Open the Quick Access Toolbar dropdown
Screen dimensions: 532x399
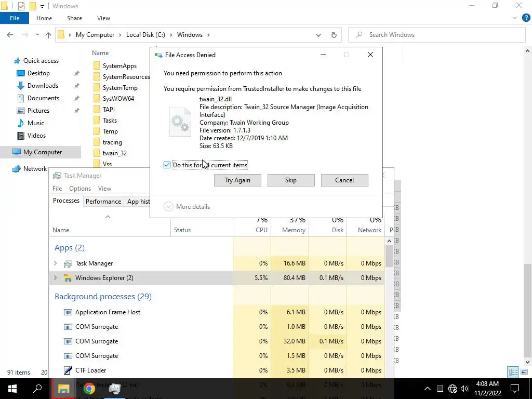(x=43, y=6)
